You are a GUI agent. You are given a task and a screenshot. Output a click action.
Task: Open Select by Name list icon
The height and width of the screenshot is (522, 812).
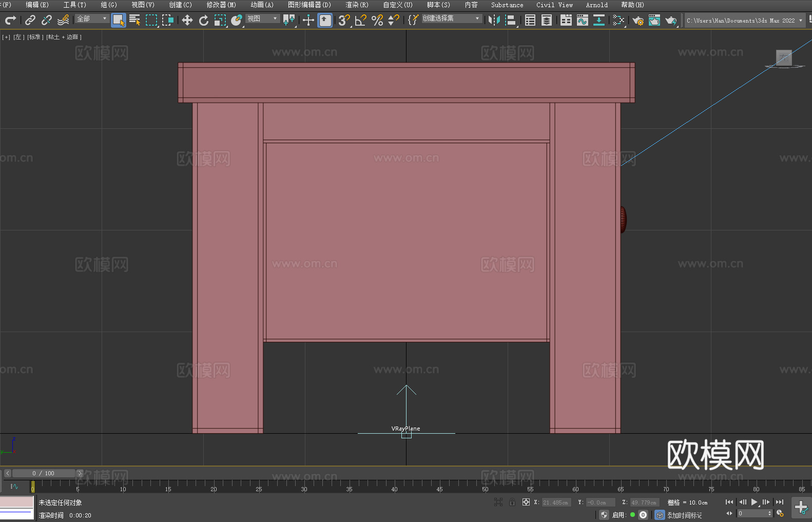[135, 20]
